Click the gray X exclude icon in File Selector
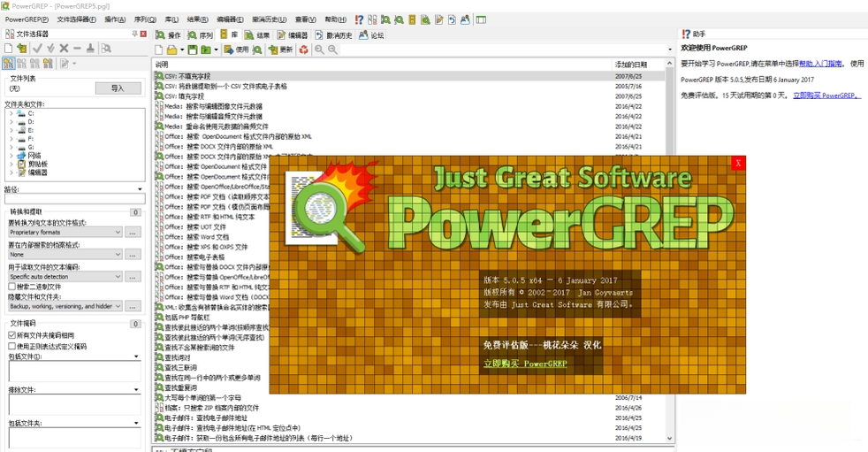 pyautogui.click(x=64, y=49)
